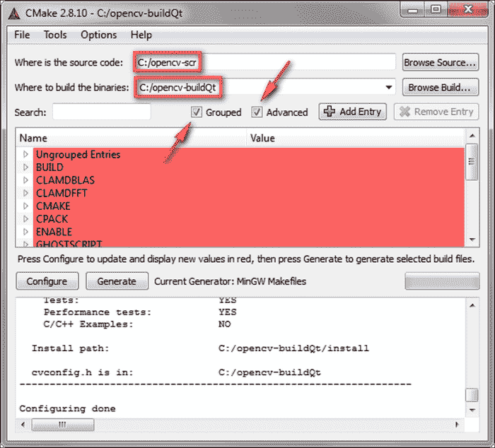Select the CLAMDBLAS entry row
Image resolution: width=495 pixels, height=448 pixels.
pos(249,180)
